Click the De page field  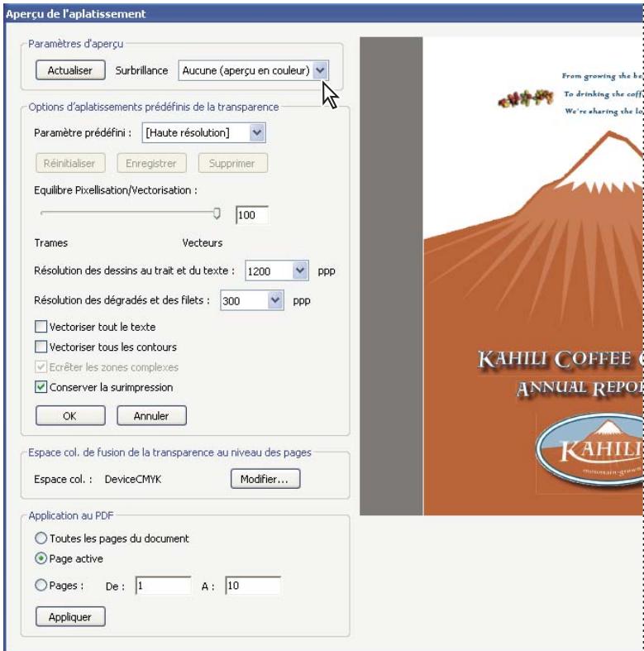[163, 586]
